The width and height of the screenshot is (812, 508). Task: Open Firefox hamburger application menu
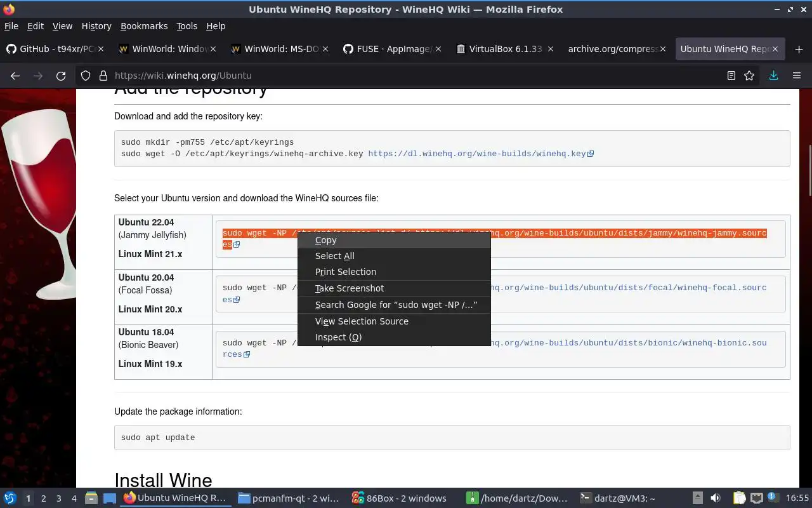pyautogui.click(x=797, y=76)
